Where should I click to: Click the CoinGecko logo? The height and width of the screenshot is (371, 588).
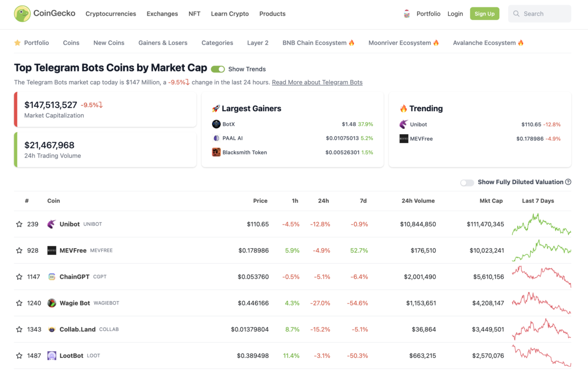pyautogui.click(x=44, y=14)
